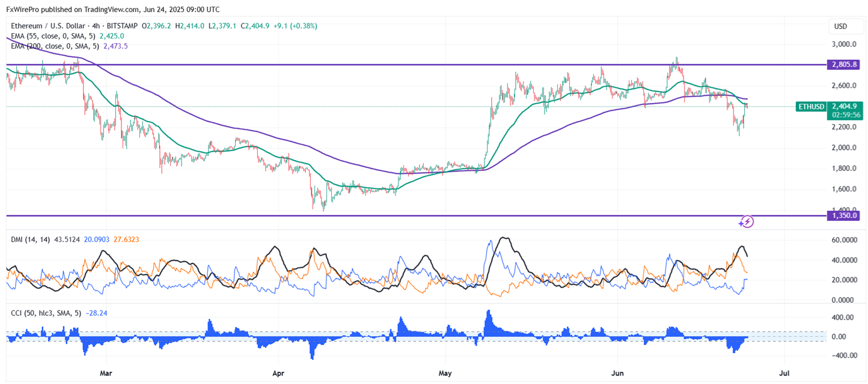Click the CCI (50, hlc3, SMA, 5) label
The height and width of the screenshot is (384, 868).
pyautogui.click(x=46, y=313)
